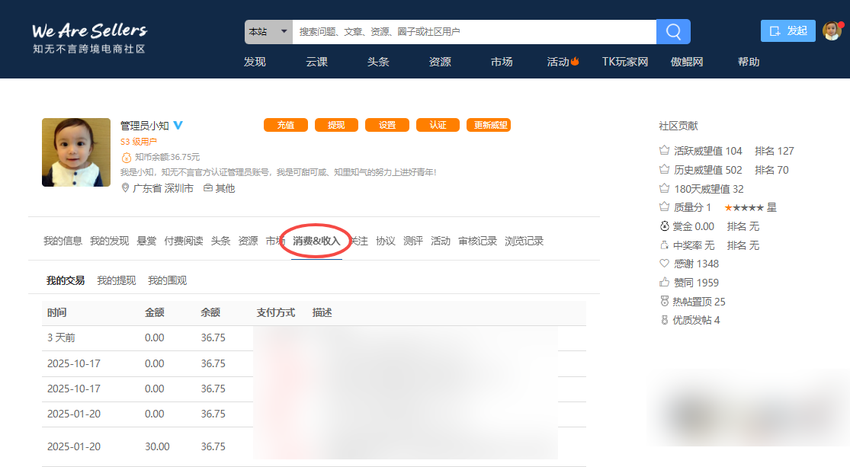Click the orange 更新威望 button
Viewport: 850px width, 467px height.
[x=488, y=125]
